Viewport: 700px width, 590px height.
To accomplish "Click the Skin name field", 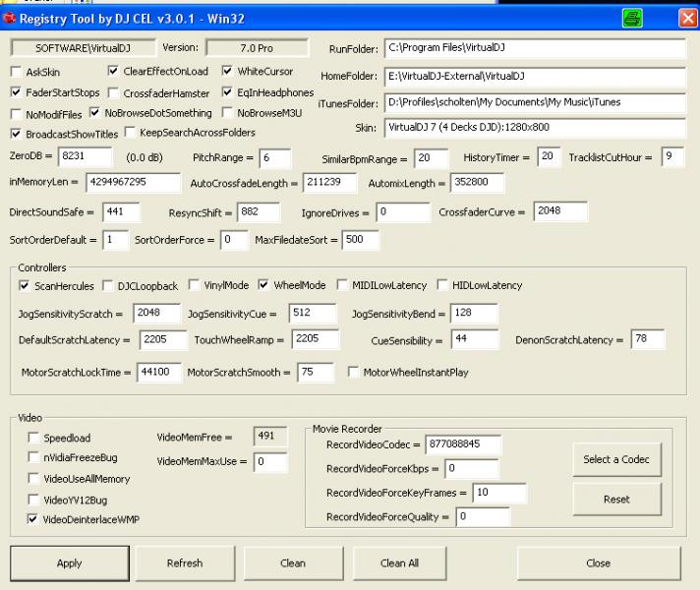I will pyautogui.click(x=535, y=128).
